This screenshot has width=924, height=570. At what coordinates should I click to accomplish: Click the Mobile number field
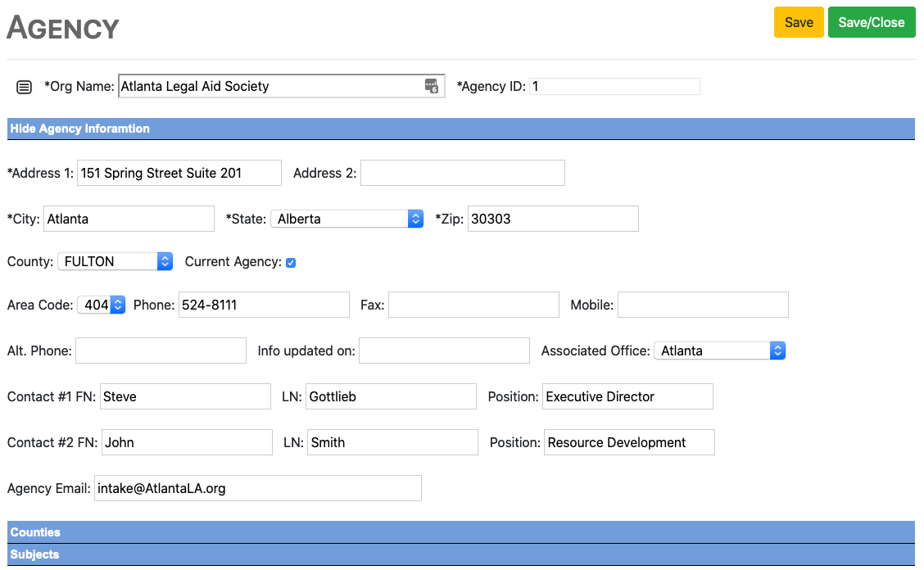click(x=703, y=305)
